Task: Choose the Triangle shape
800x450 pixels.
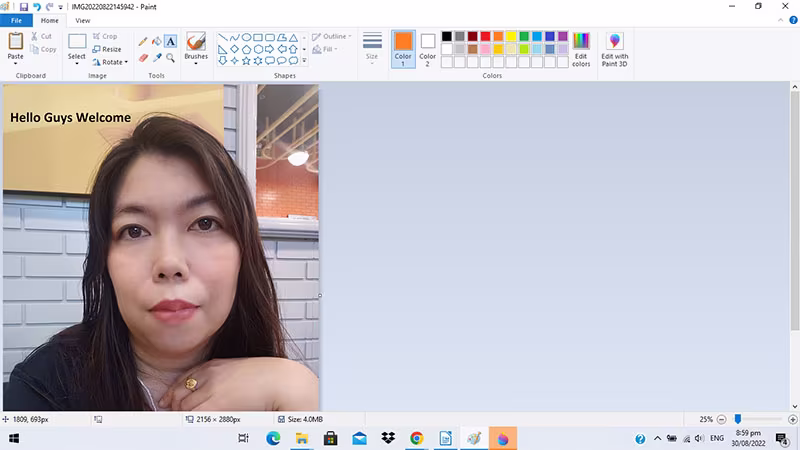Action: point(293,38)
